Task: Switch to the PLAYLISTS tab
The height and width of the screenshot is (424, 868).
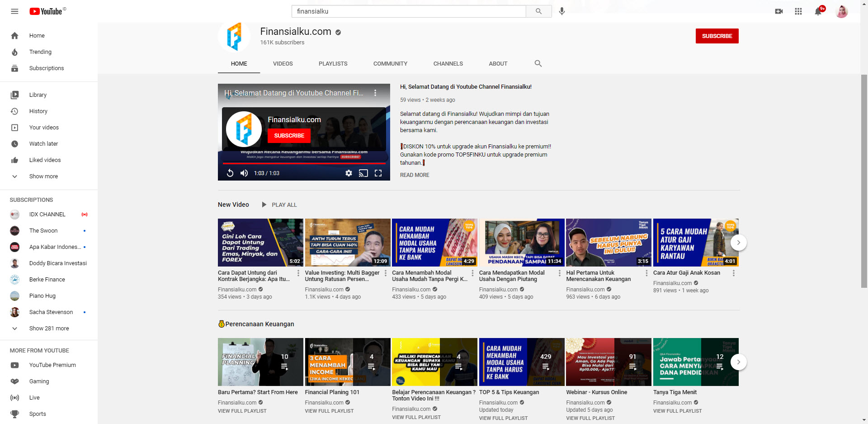Action: pyautogui.click(x=333, y=64)
